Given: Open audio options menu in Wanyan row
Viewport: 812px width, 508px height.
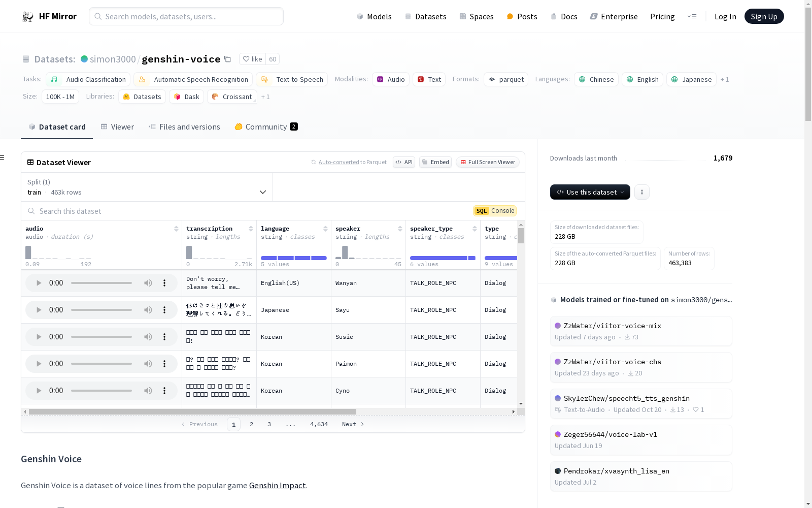Looking at the screenshot, I should click(164, 283).
